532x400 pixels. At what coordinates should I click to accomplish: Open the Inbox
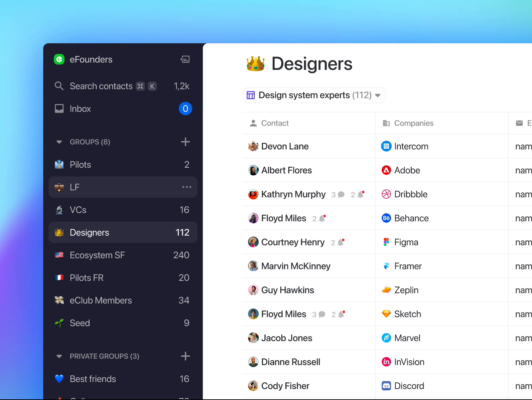[x=123, y=108]
